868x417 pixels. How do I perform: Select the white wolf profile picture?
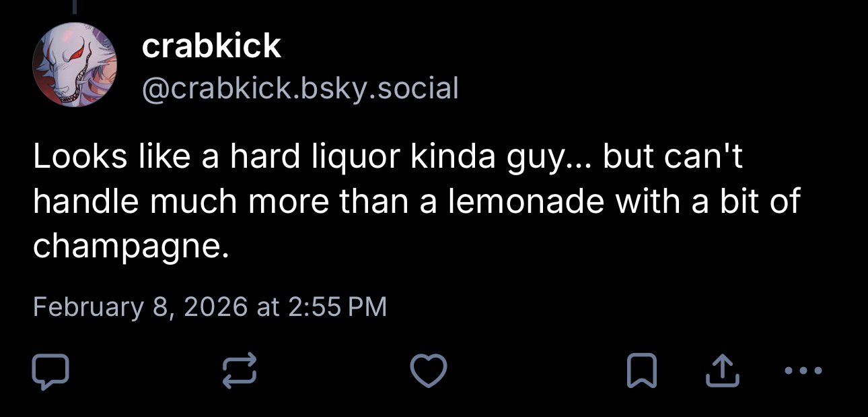(75, 65)
